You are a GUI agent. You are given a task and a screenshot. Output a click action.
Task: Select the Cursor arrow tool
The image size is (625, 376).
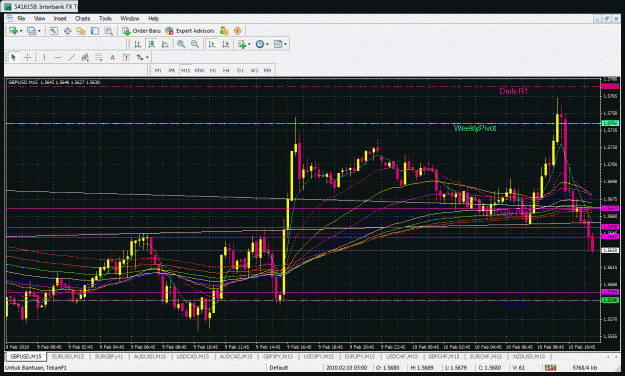coord(14,57)
